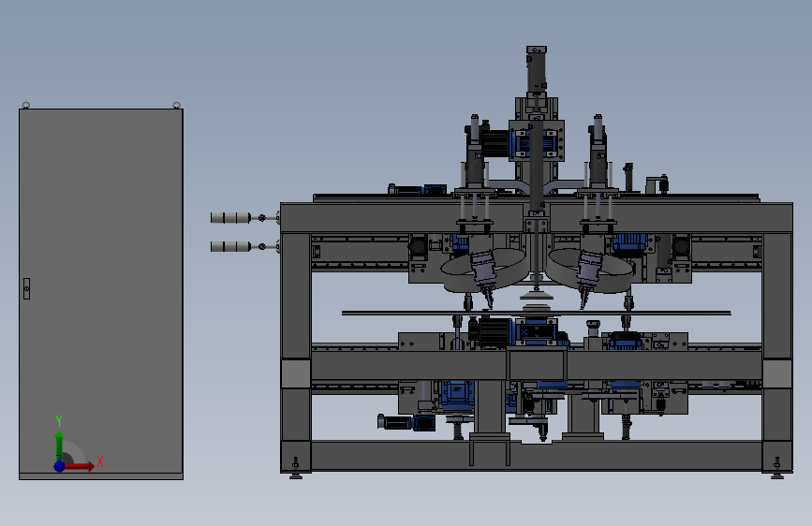Viewport: 812px width, 526px height.
Task: Select the left tilted spindle head
Action: [485, 279]
